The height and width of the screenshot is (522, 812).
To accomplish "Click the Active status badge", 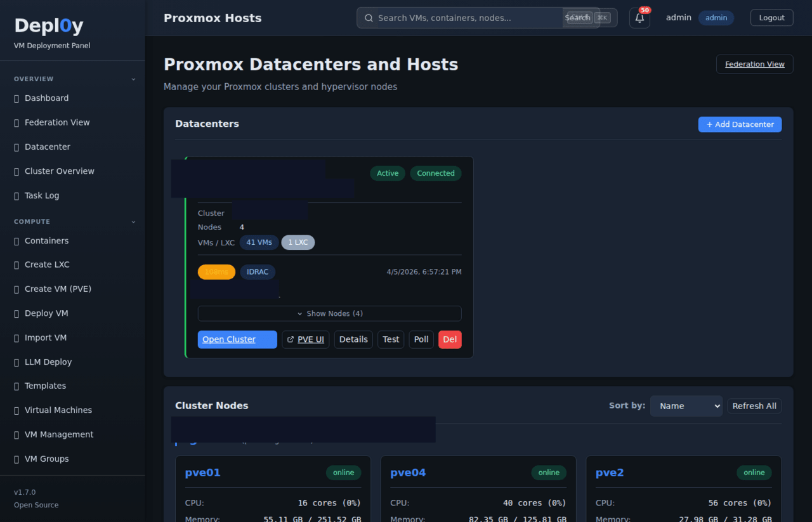I will tap(388, 173).
